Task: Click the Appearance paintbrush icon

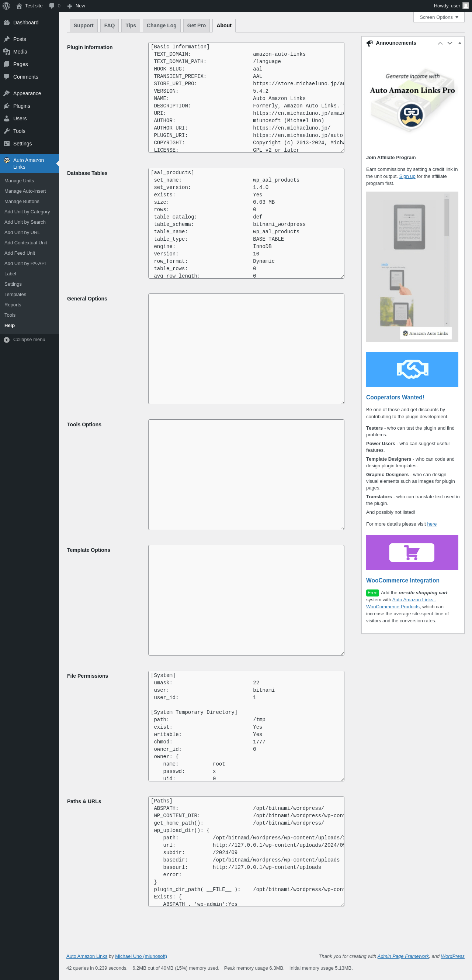Action: coord(7,93)
